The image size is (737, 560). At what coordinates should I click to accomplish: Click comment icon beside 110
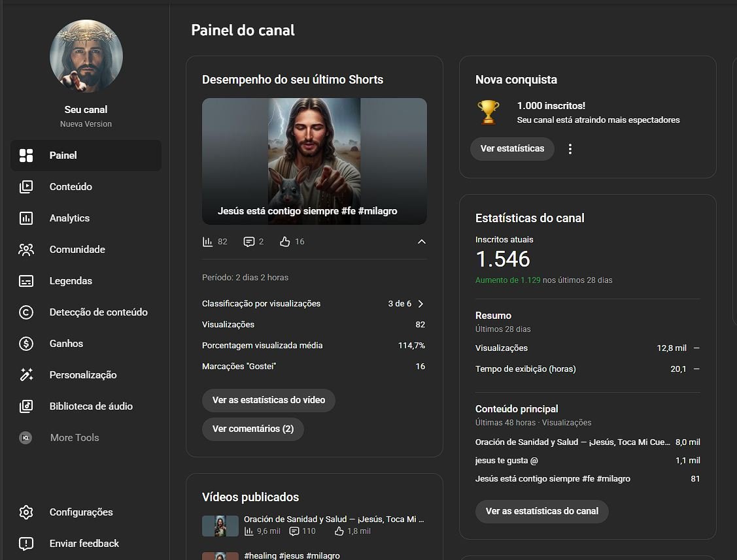(294, 531)
